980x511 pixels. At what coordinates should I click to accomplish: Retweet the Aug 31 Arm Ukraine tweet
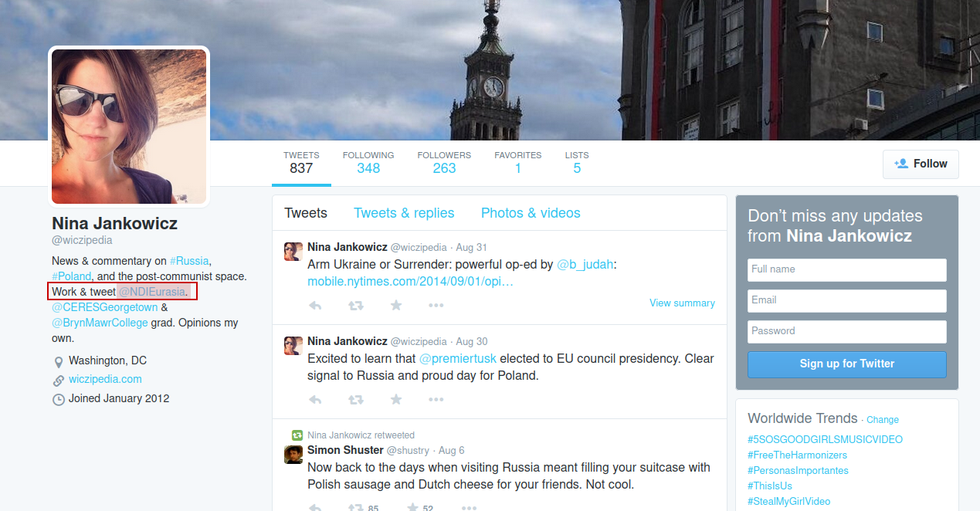(355, 306)
